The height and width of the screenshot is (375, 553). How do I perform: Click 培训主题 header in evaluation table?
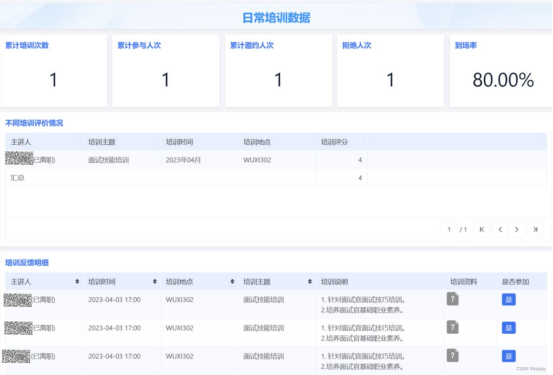pyautogui.click(x=102, y=142)
